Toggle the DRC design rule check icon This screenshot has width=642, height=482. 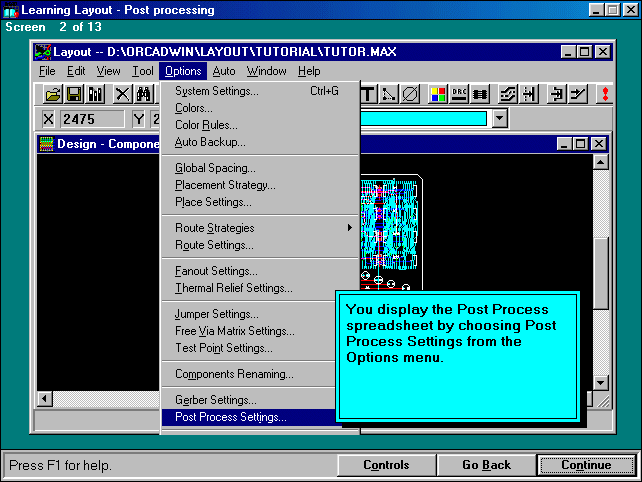click(460, 94)
